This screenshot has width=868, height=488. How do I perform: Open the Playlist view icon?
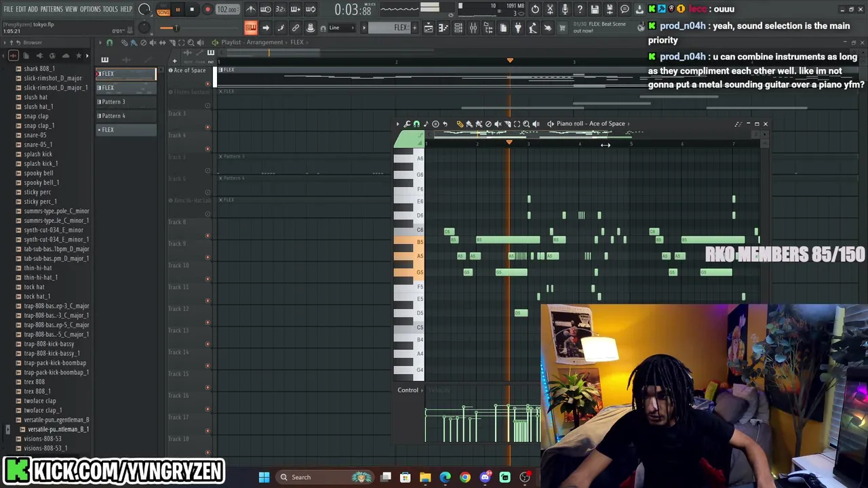coord(428,28)
